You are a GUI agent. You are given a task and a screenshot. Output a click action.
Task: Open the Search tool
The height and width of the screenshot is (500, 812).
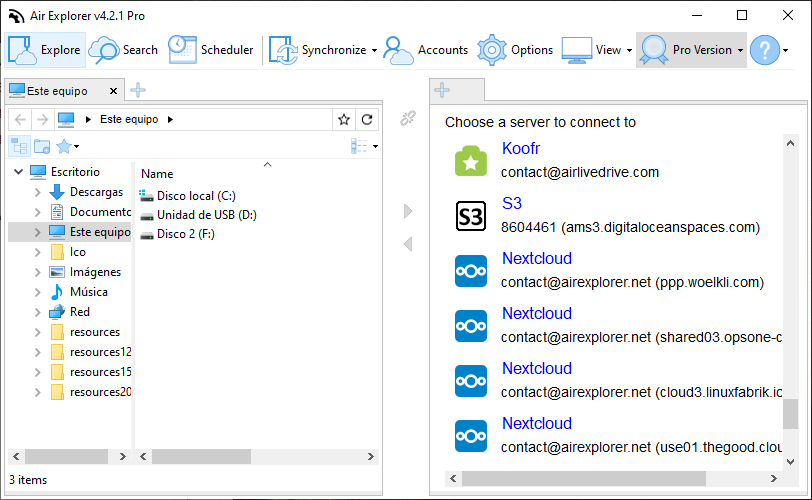click(x=123, y=50)
